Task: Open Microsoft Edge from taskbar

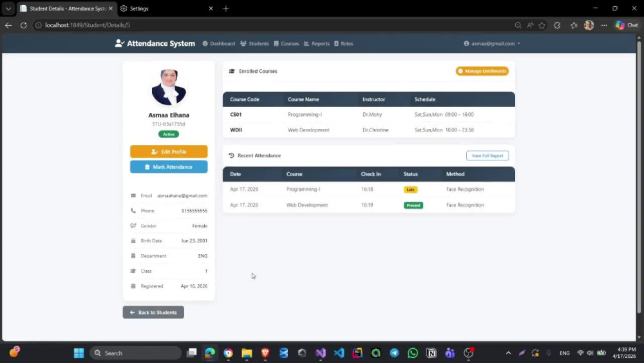Action: click(210, 353)
